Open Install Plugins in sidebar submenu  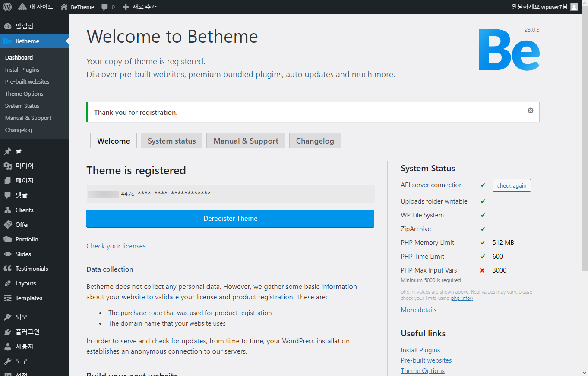coord(22,69)
